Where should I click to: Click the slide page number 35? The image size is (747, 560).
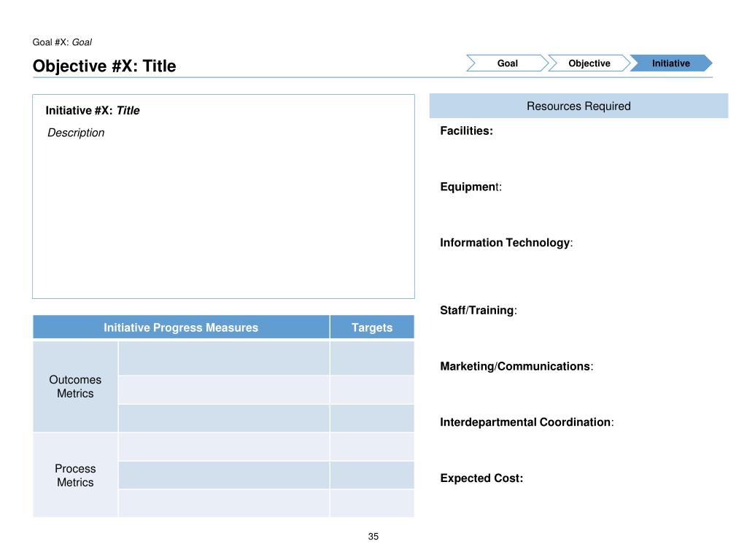tap(373, 537)
